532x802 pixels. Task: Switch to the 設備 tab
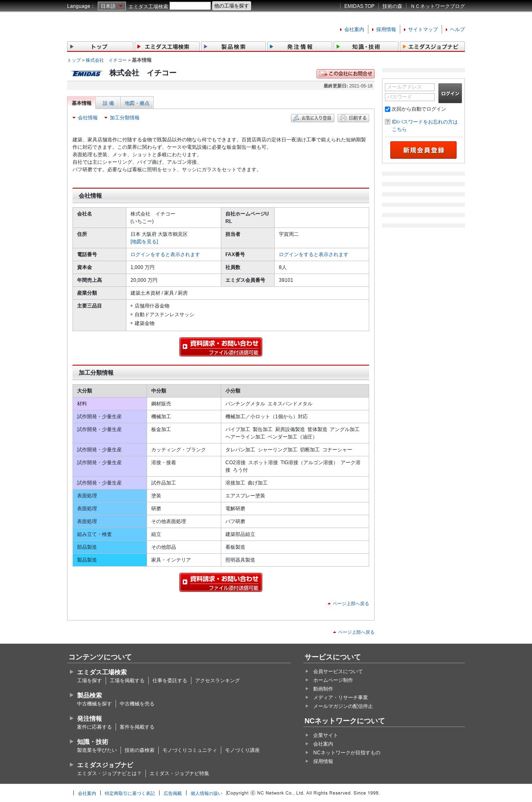[x=108, y=103]
